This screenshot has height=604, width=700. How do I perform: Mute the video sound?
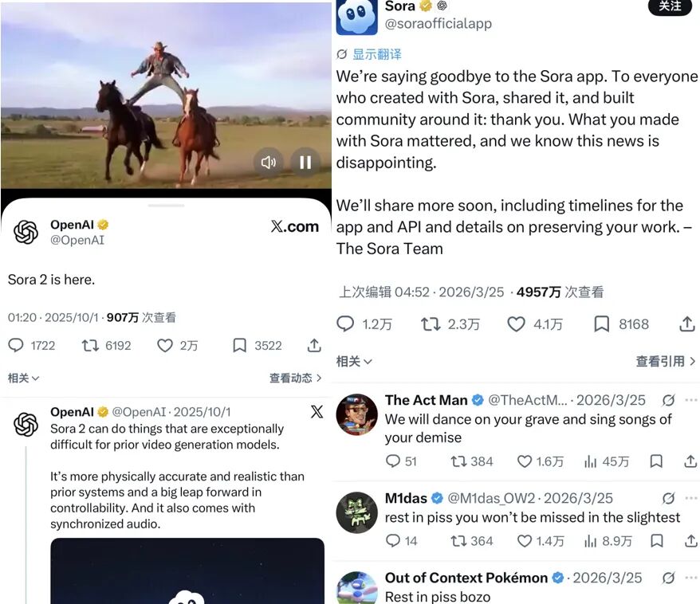(x=269, y=163)
